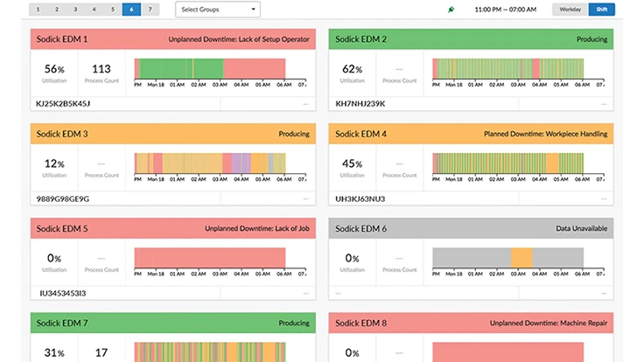Screen dimensions: 644x362
Task: Click the green connection status icon
Action: coord(450,10)
